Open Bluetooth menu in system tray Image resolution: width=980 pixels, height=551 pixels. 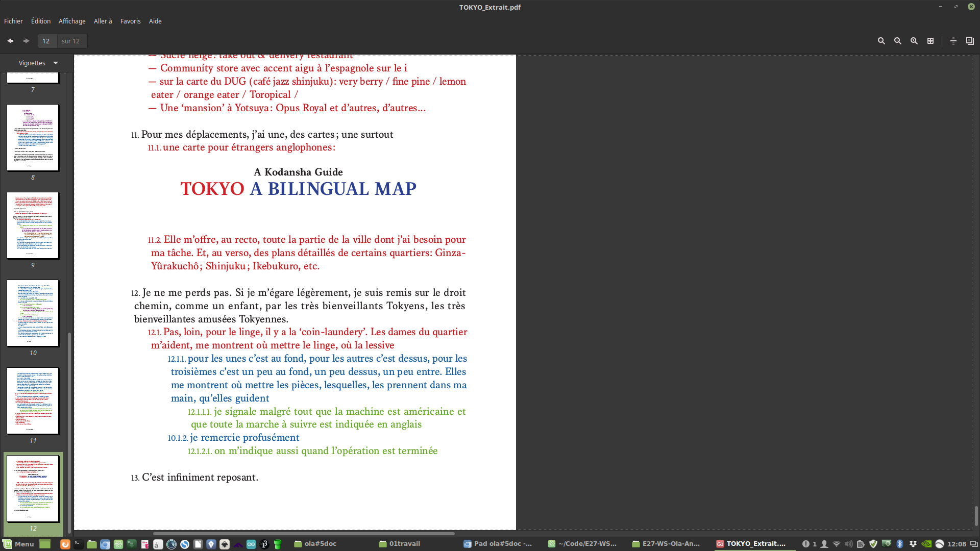(900, 544)
